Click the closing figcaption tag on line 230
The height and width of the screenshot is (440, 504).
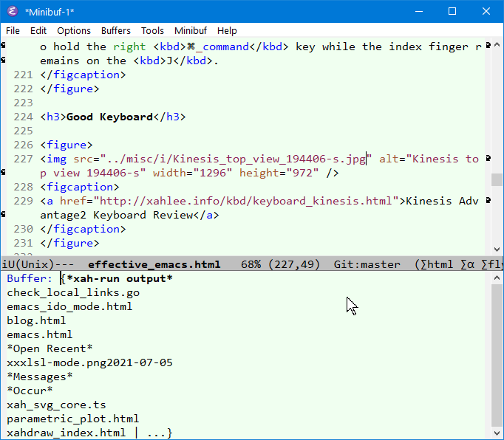tap(83, 230)
